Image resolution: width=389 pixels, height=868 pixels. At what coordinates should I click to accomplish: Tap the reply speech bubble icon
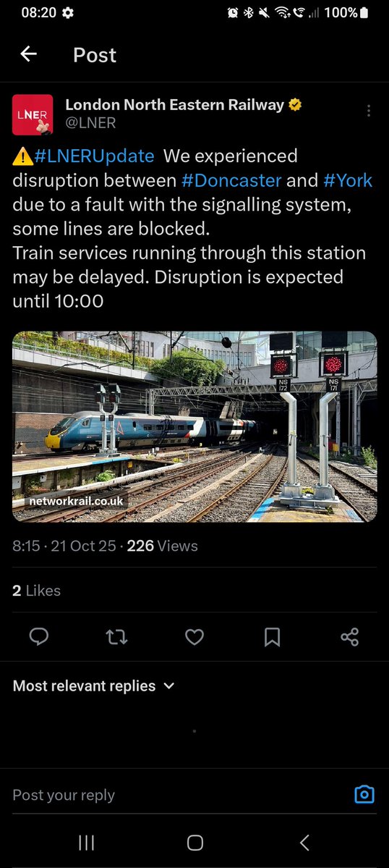(38, 637)
